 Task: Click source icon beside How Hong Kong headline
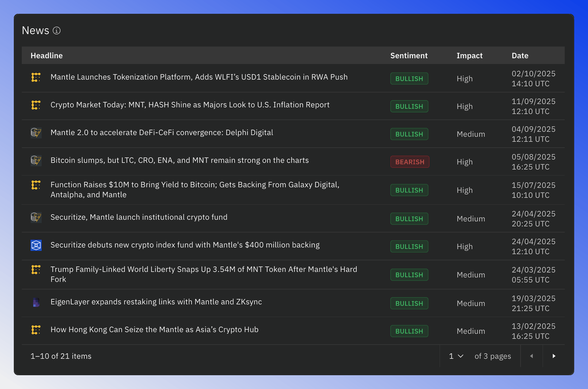tap(36, 330)
